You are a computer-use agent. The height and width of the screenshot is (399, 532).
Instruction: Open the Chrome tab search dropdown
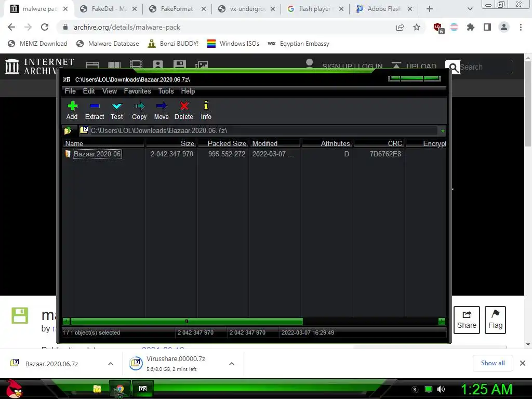(470, 9)
